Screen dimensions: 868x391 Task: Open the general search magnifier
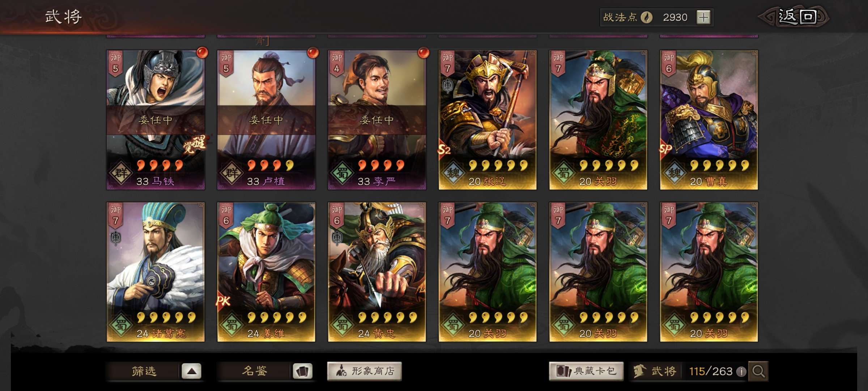[x=758, y=371]
